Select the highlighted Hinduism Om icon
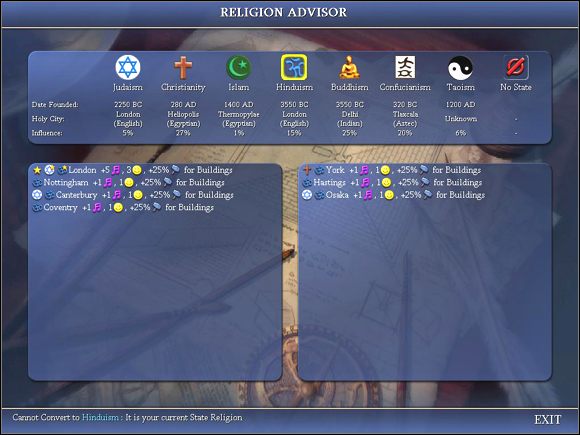The image size is (580, 435). point(294,67)
